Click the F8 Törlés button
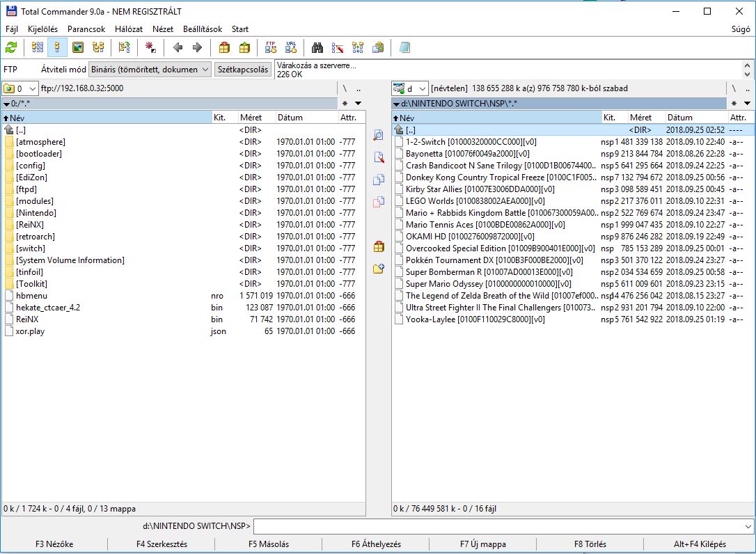Screen dimensions: 756x554 pyautogui.click(x=590, y=544)
